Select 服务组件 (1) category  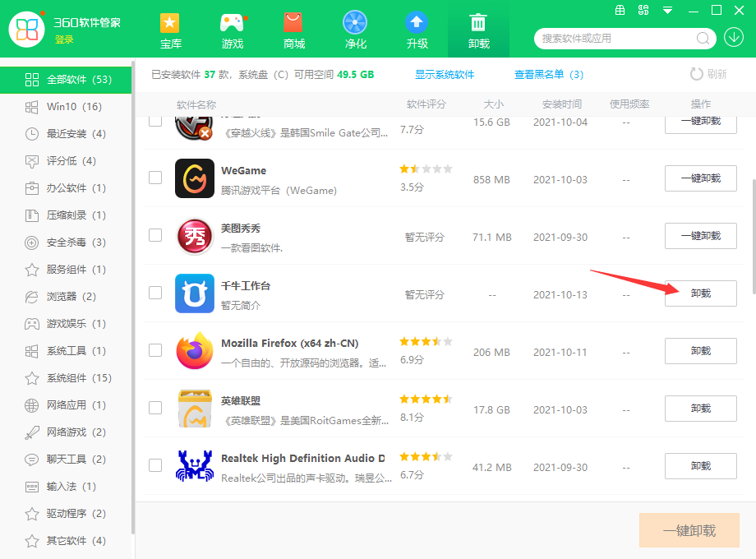[66, 269]
